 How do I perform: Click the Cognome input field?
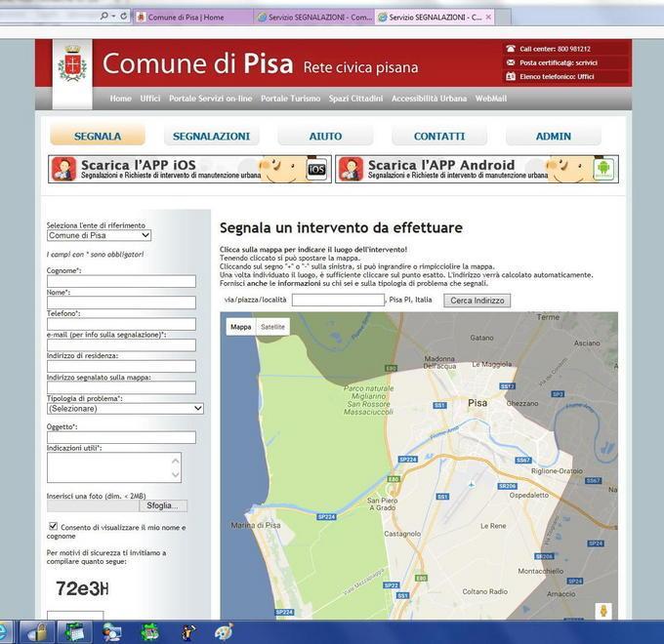121,281
